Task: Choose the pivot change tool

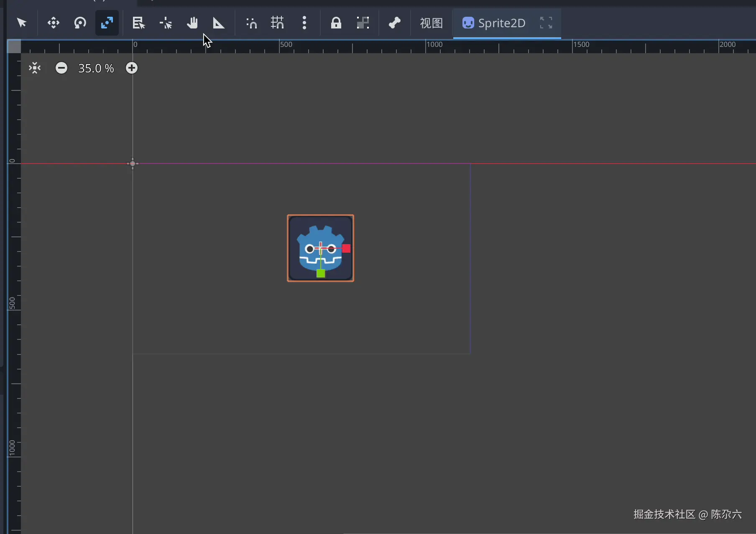Action: 166,23
